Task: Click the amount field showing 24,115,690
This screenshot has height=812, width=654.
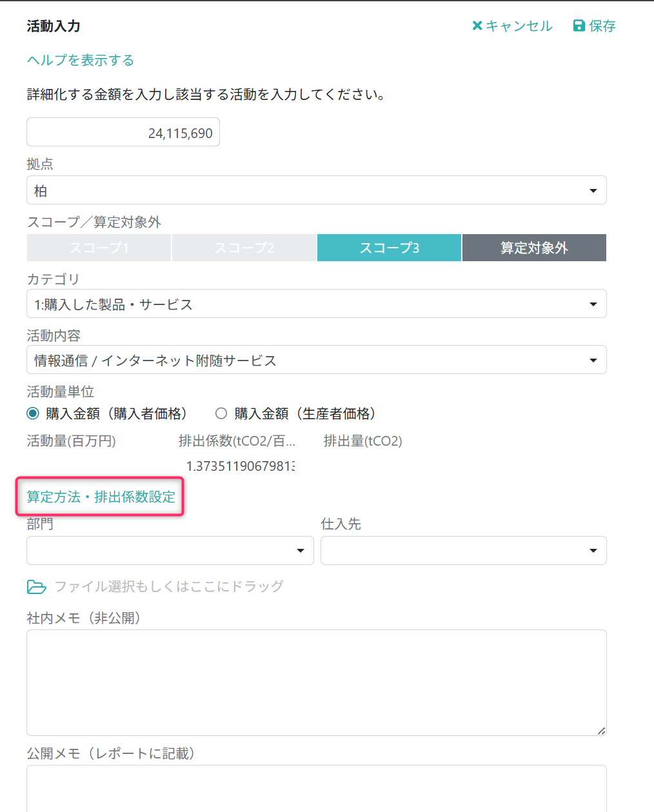Action: click(123, 132)
